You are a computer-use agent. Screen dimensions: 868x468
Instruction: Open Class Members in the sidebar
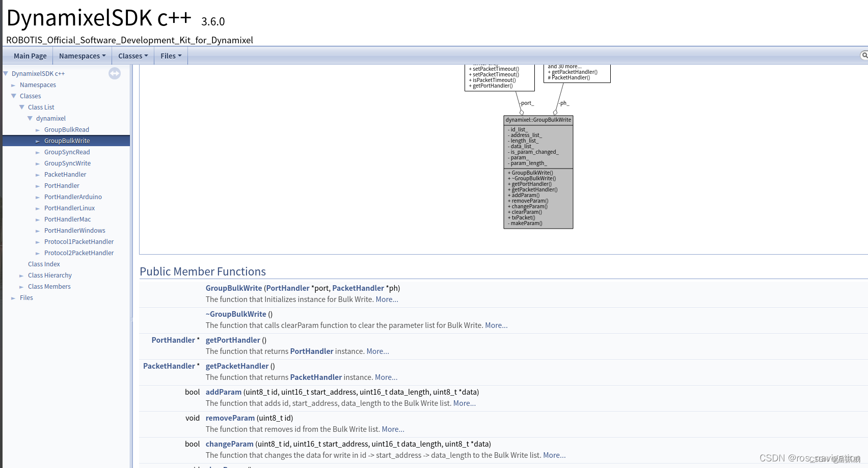tap(49, 287)
